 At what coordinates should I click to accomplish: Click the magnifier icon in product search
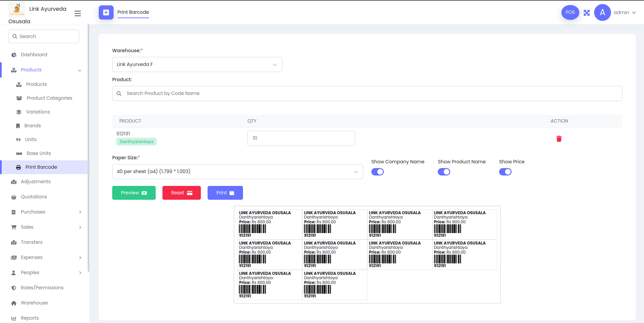[119, 94]
